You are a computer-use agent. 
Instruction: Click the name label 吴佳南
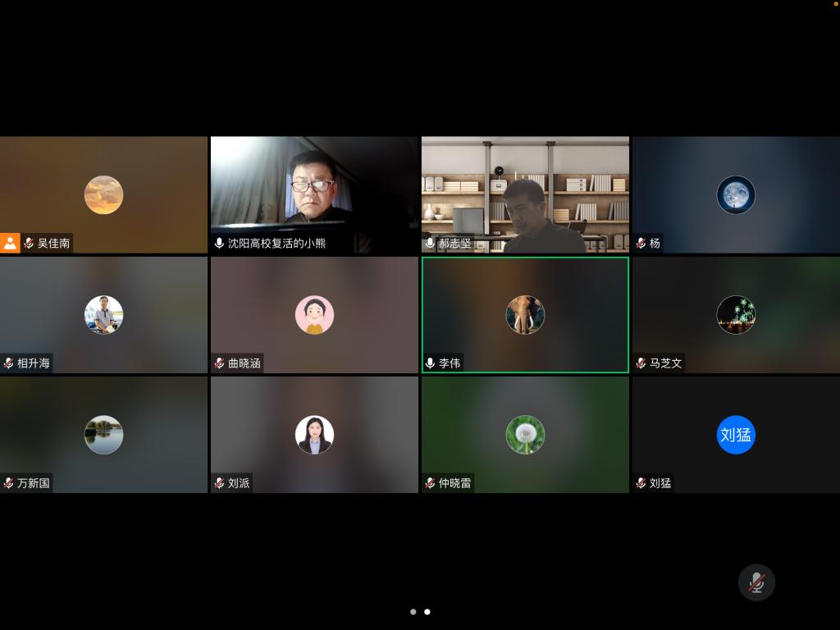[x=53, y=243]
